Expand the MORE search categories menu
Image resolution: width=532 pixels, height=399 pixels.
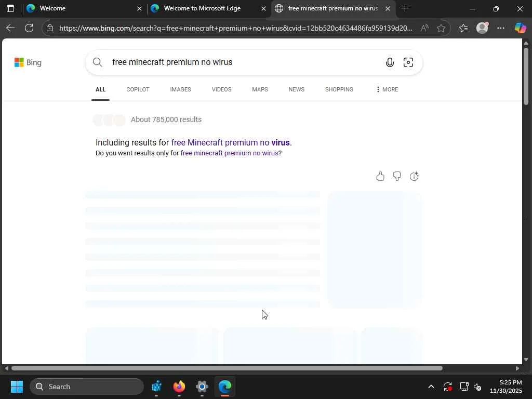pos(387,89)
